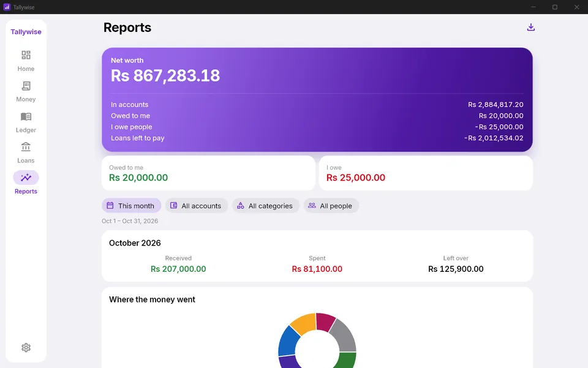Click the Net worth Rs 867,283.18 amount
Screen dimensions: 588x368
165,76
